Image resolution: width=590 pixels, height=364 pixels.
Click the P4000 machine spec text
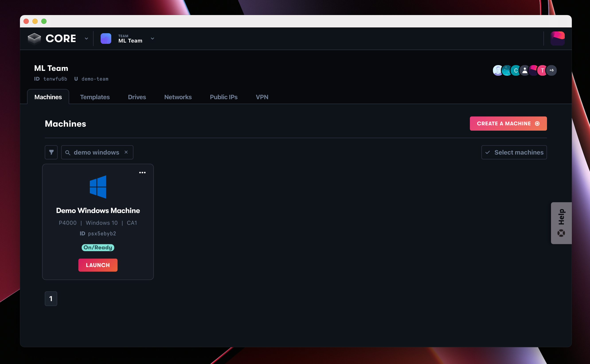pos(68,223)
